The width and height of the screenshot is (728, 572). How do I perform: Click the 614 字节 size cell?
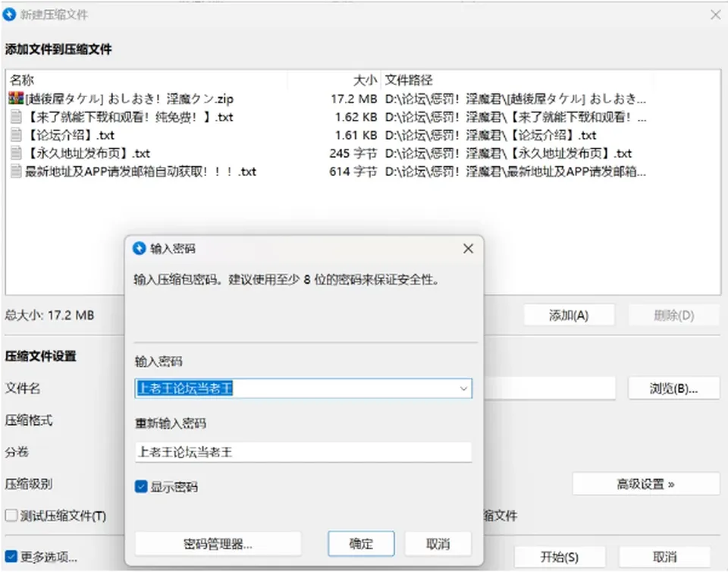tap(353, 171)
